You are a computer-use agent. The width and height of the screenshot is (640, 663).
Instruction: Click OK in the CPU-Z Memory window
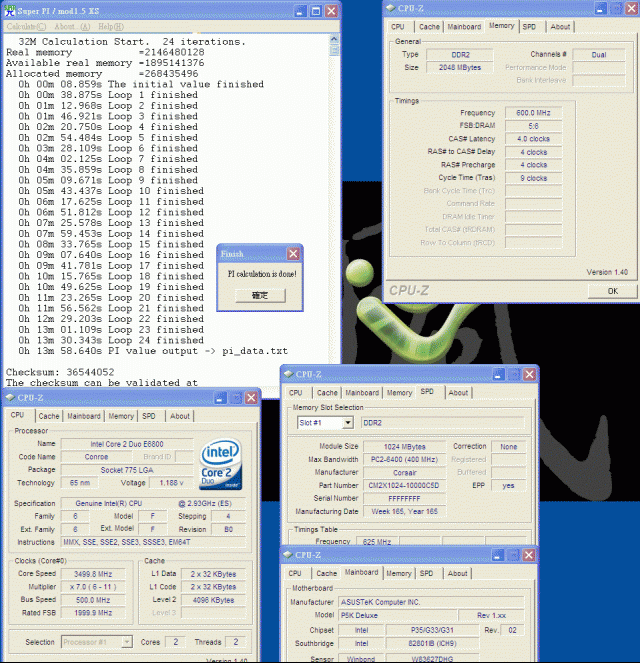click(x=613, y=291)
